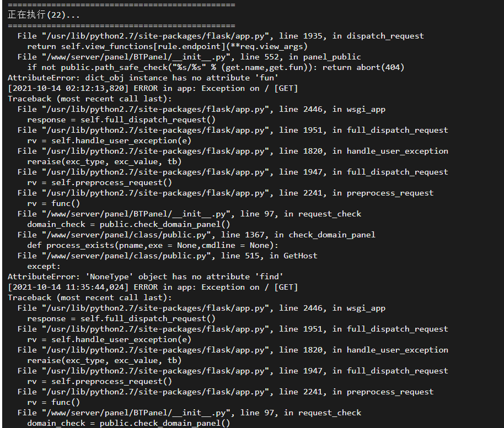This screenshot has height=428, width=504.
Task: Click the last 'domain_check = public.check_domain_panel()' line
Action: pos(128,423)
